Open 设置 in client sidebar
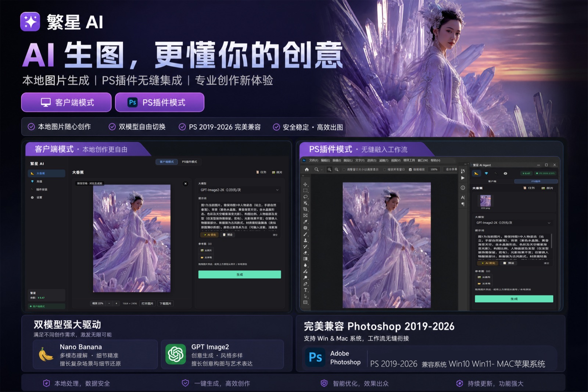Screen dimensions: 588x392 point(46,197)
